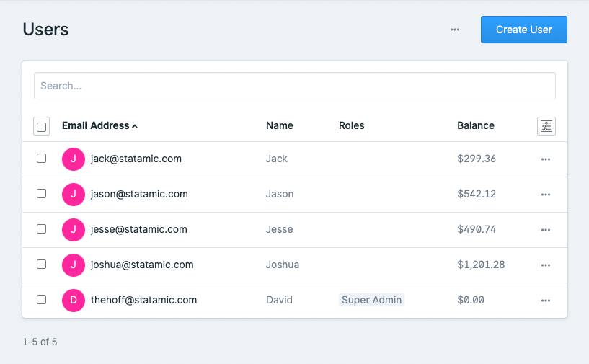Open the actions menu for Jack's row
Viewport: 589px width, 364px height.
tap(546, 159)
